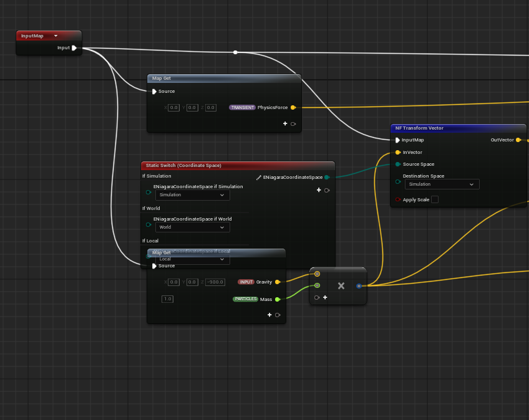Click the Mass output pin
Image resolution: width=529 pixels, height=420 pixels.
278,299
